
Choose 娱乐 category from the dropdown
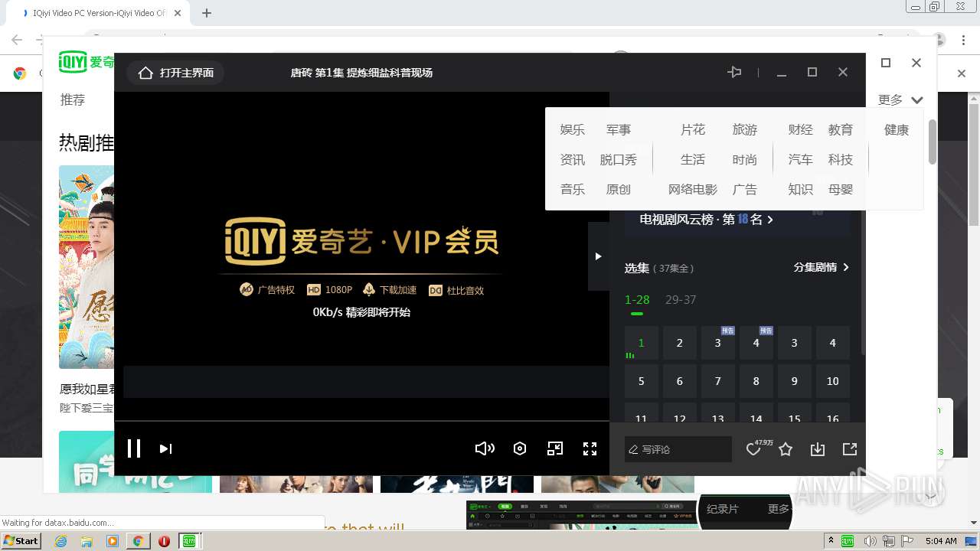click(x=573, y=130)
